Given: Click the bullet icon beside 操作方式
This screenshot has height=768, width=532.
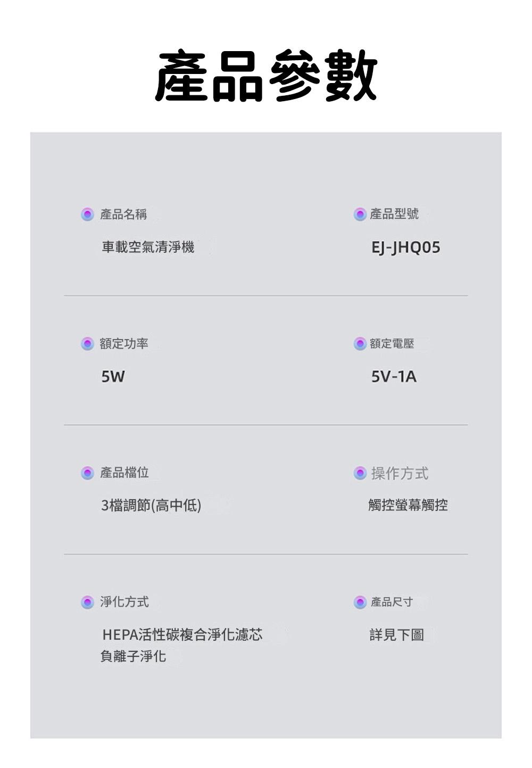Looking at the screenshot, I should click(x=360, y=473).
